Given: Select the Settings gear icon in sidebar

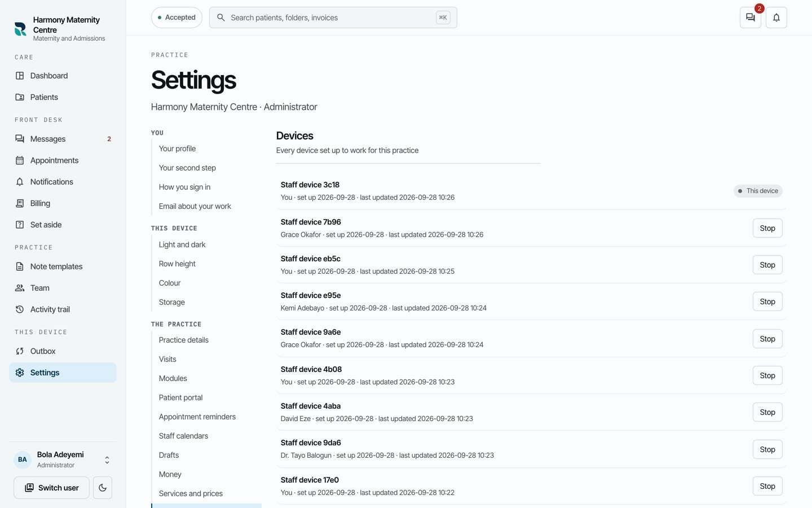Looking at the screenshot, I should coord(20,373).
